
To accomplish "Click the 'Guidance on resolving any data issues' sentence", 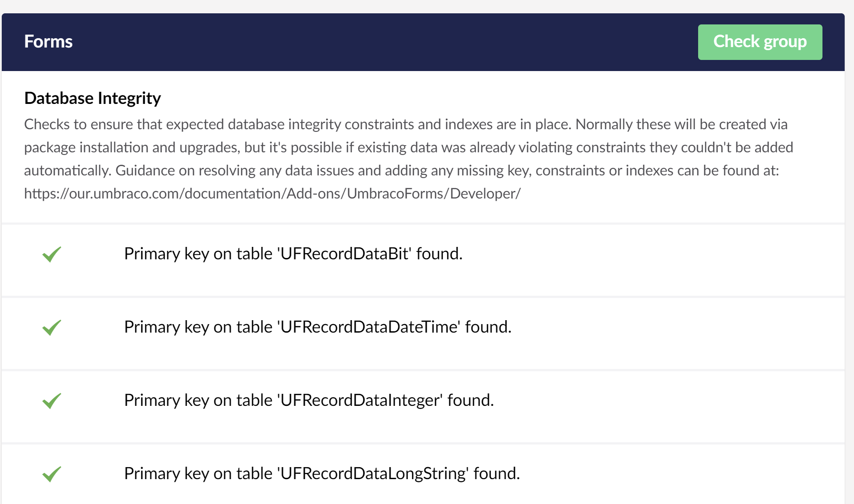I will (x=447, y=171).
